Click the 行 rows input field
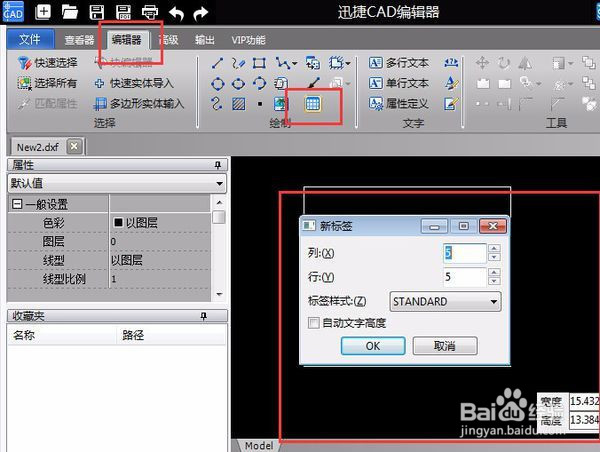Image resolution: width=600 pixels, height=452 pixels. (x=465, y=277)
